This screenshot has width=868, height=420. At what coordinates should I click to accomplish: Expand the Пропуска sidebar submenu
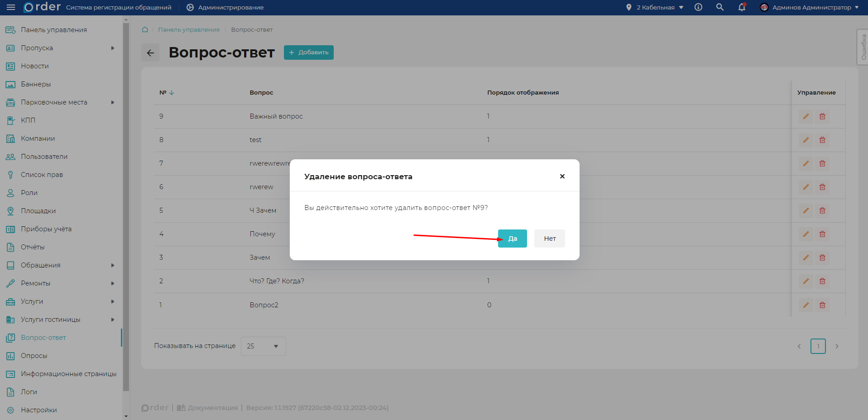[x=112, y=48]
